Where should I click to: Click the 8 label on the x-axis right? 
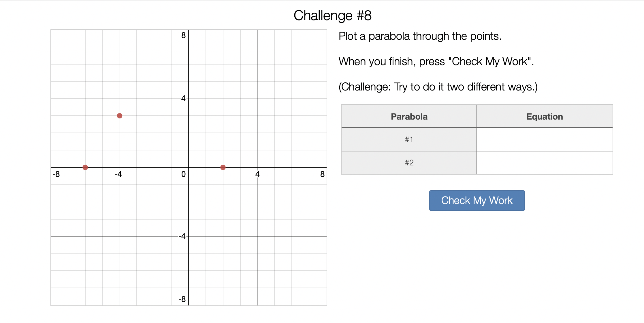pyautogui.click(x=322, y=174)
